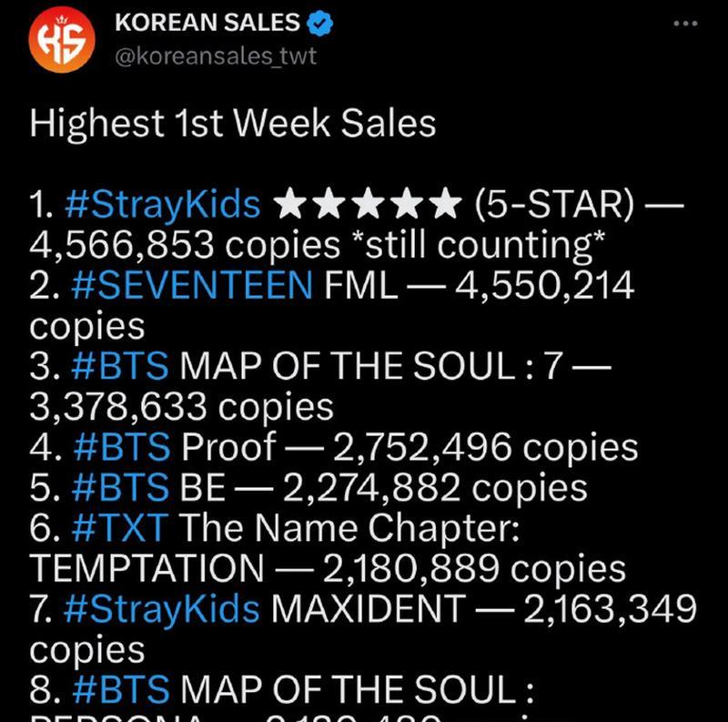Click the blue verified badge
Viewport: 728px width, 722px height.
tap(320, 23)
